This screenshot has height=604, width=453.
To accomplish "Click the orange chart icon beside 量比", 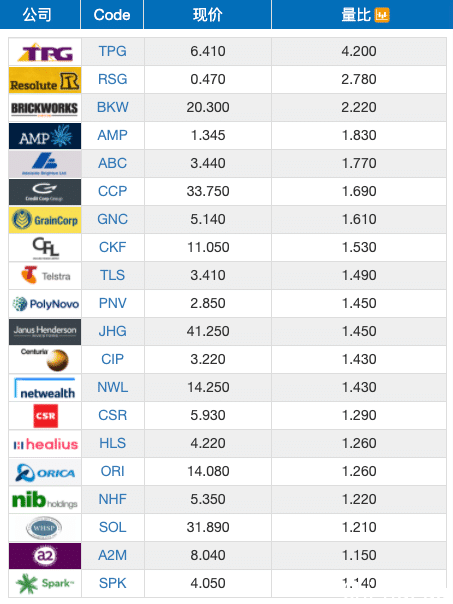I will coord(382,15).
